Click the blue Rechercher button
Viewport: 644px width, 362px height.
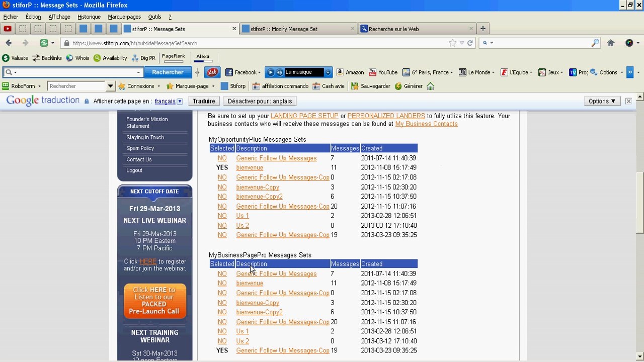tap(168, 72)
